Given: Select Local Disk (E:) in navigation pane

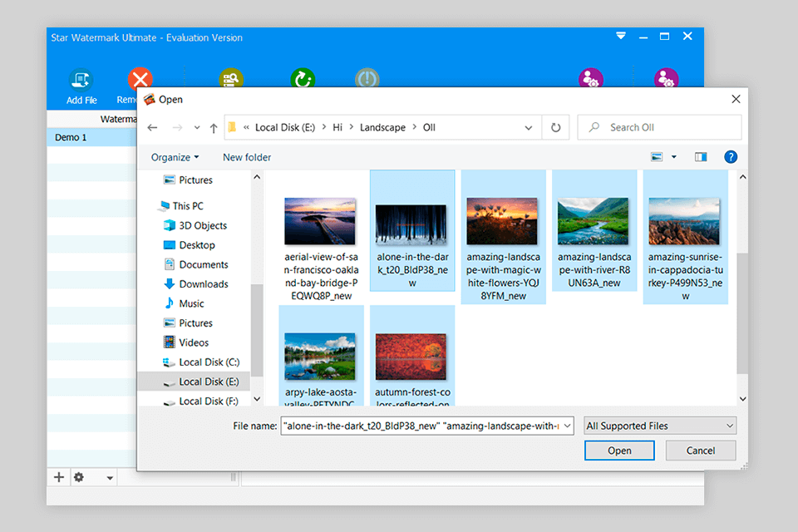Looking at the screenshot, I should pyautogui.click(x=195, y=382).
